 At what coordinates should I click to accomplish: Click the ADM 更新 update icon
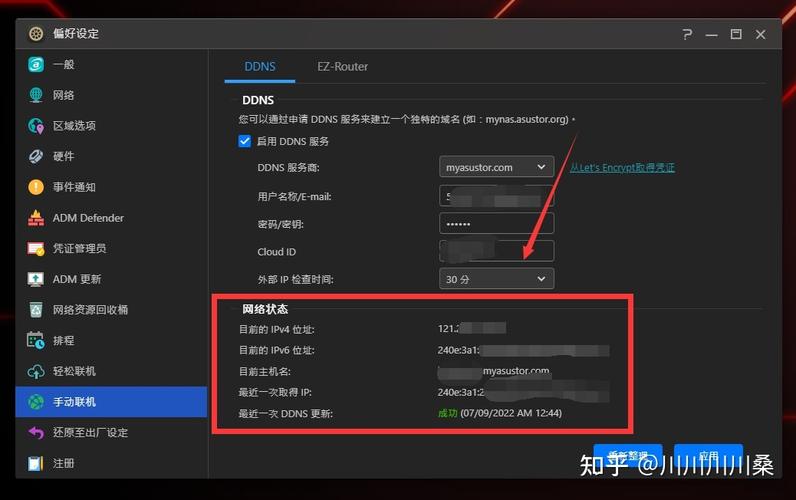click(x=36, y=279)
